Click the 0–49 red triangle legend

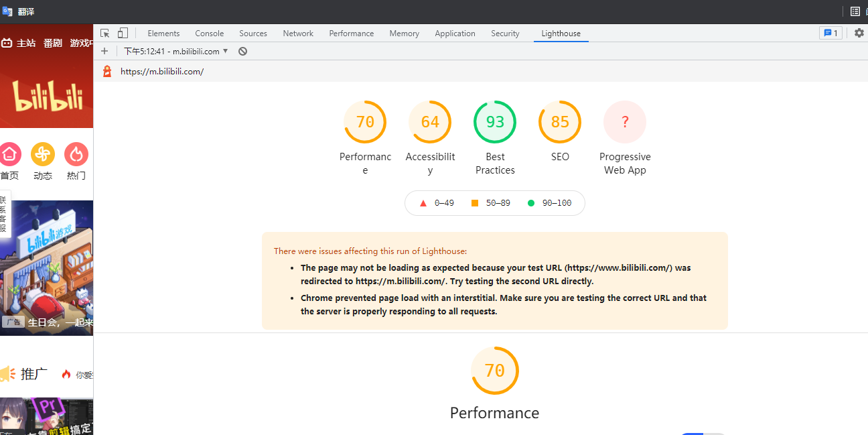[437, 203]
